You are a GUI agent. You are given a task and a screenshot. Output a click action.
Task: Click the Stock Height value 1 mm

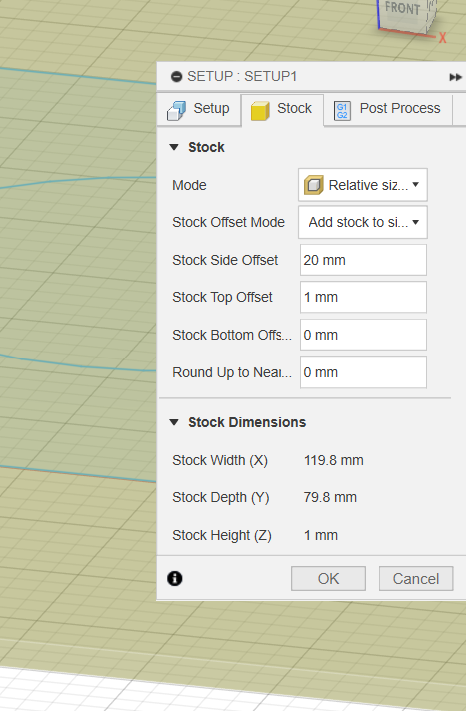[321, 535]
